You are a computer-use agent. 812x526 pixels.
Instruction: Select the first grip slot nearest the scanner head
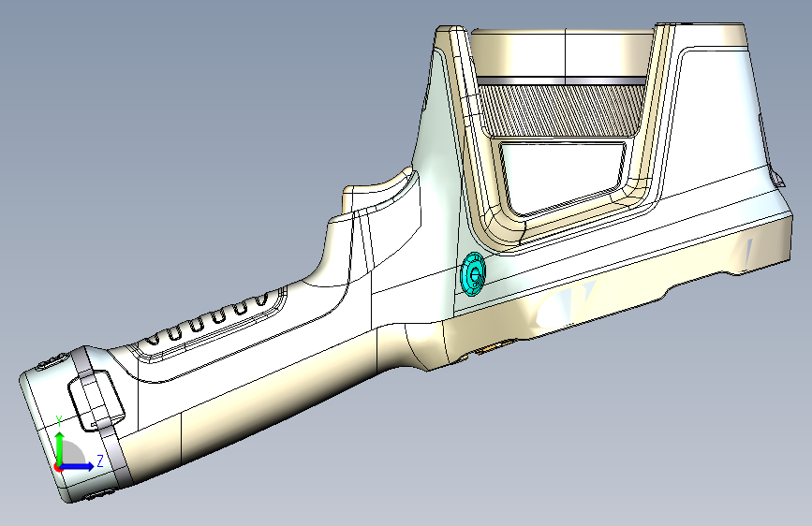(x=262, y=300)
